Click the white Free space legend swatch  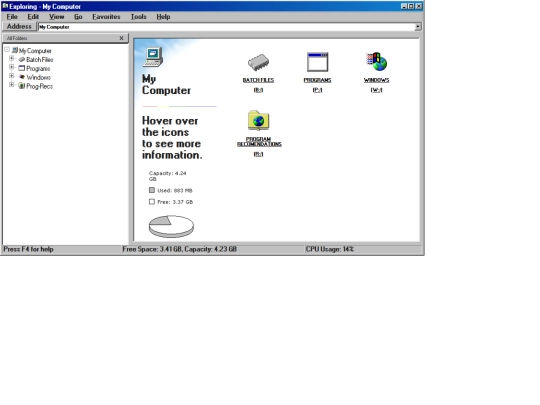point(152,201)
